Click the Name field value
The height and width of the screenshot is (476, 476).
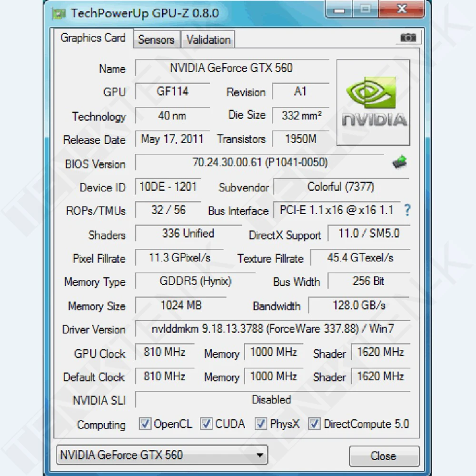click(232, 68)
